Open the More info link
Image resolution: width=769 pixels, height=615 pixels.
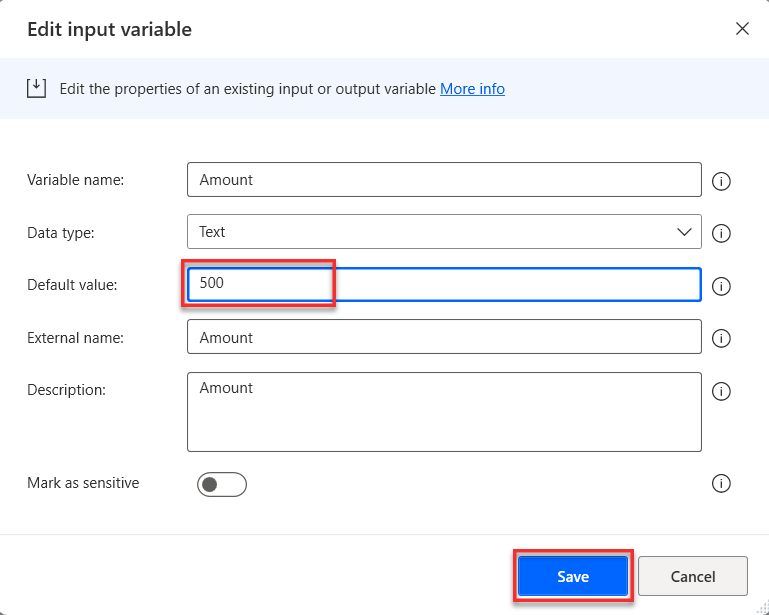pos(472,89)
